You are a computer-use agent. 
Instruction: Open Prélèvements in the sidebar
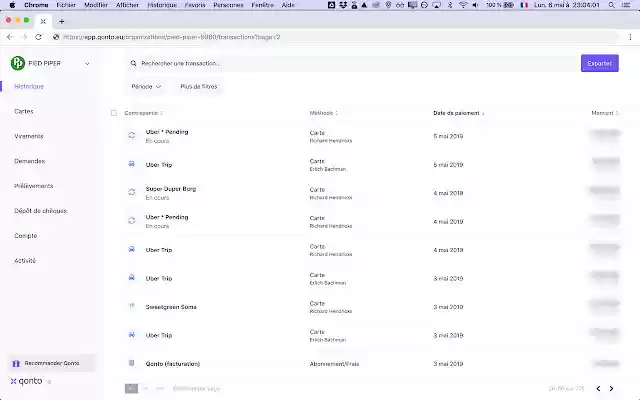[x=33, y=186]
